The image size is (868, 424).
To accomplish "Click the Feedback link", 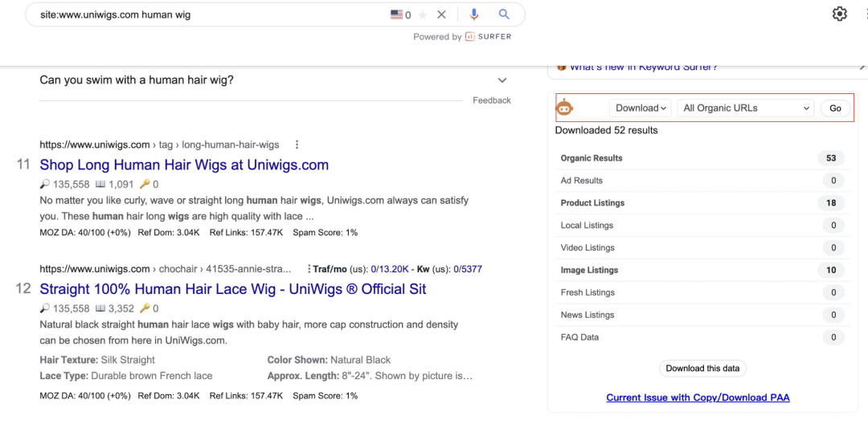I will point(492,100).
